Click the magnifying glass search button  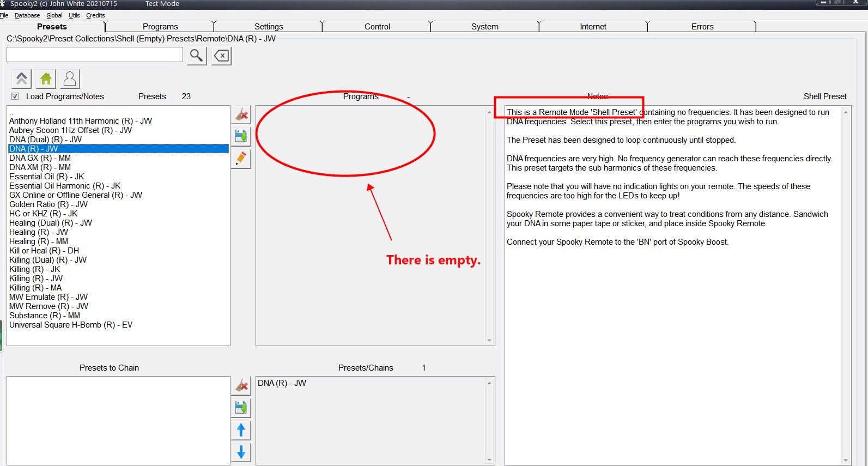[x=197, y=56]
